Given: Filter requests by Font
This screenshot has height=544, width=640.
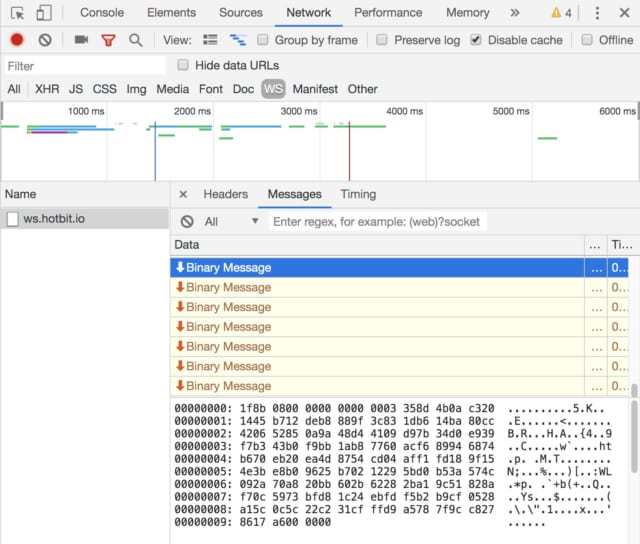Looking at the screenshot, I should (x=211, y=89).
